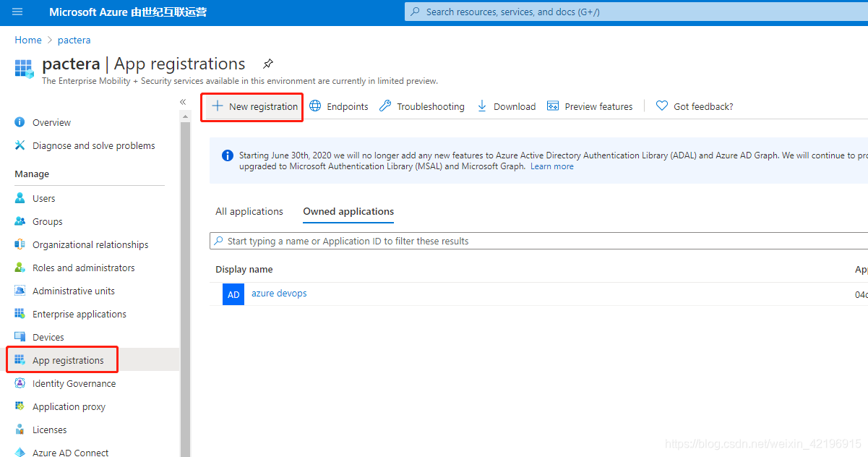
Task: Click the Licenses icon in sidebar
Action: click(x=20, y=430)
